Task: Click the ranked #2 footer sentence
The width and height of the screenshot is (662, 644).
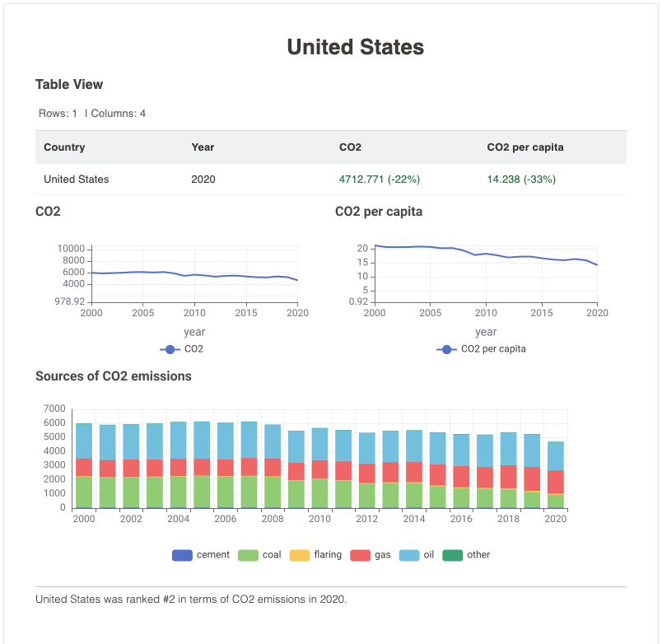Action: point(191,600)
